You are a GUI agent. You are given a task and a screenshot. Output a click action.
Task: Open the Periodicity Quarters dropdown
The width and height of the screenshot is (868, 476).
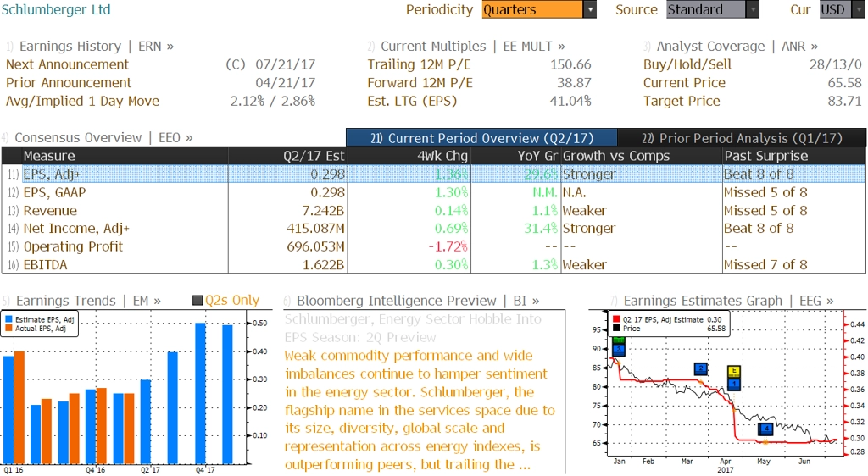(x=538, y=9)
